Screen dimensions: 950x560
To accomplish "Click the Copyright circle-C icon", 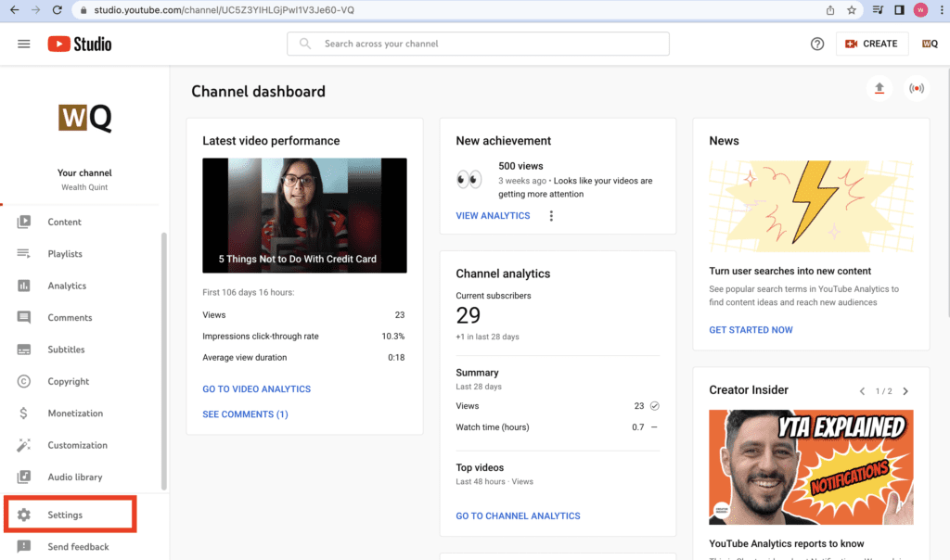I will [23, 381].
